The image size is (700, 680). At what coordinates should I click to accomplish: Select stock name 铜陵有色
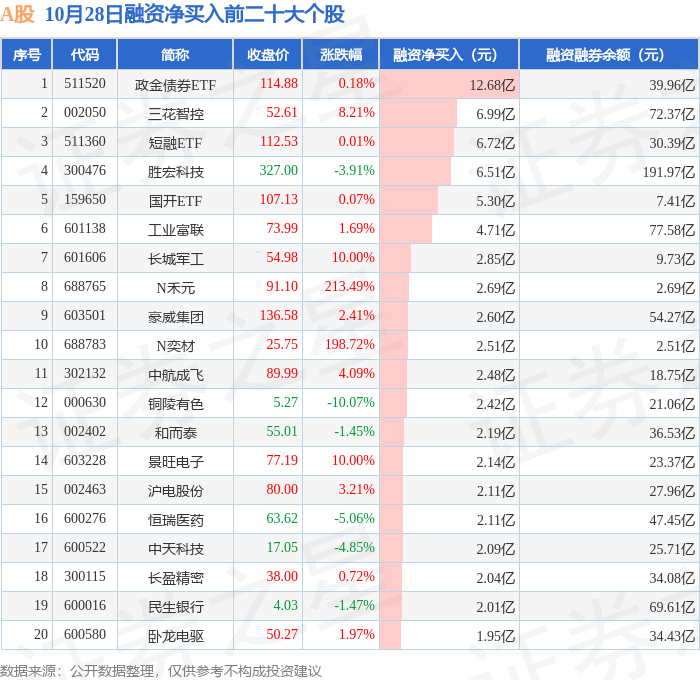[175, 404]
